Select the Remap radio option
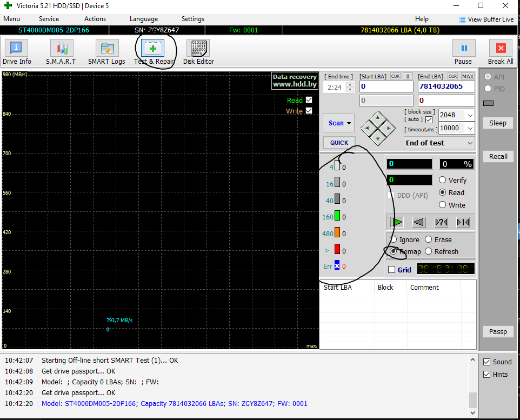Screen dimensions: 520x420 pyautogui.click(x=394, y=251)
